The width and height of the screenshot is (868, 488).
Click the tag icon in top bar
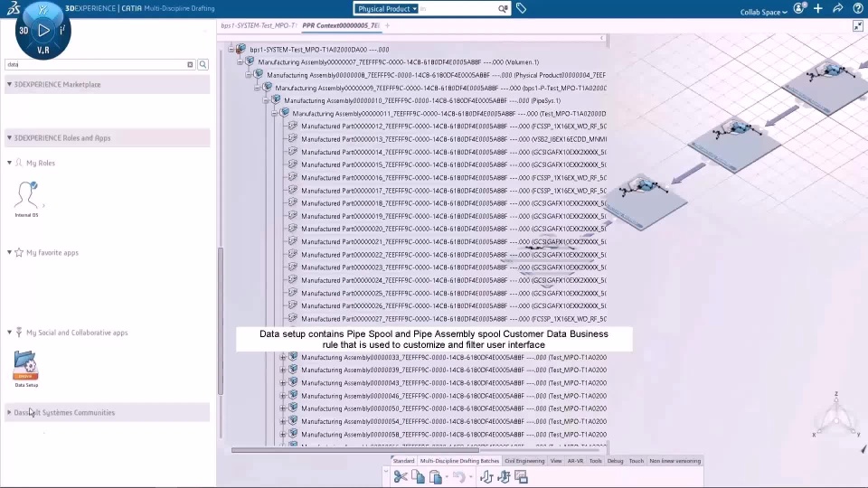coord(521,8)
